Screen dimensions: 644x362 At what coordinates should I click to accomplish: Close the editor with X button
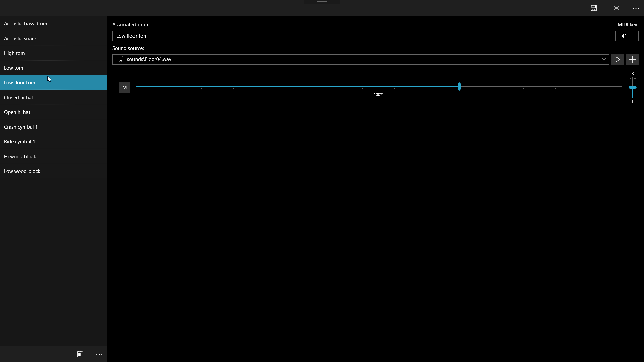tap(616, 8)
